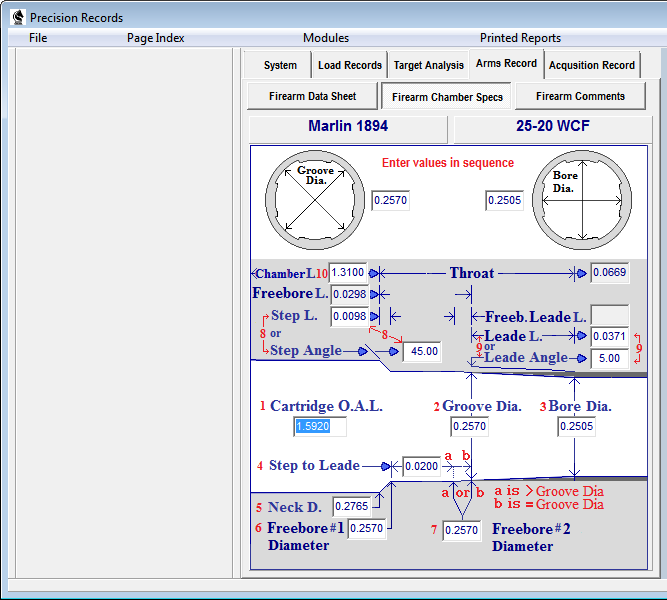The width and height of the screenshot is (667, 600).
Task: Click the Groove Dia. circle diagram
Action: pos(315,200)
